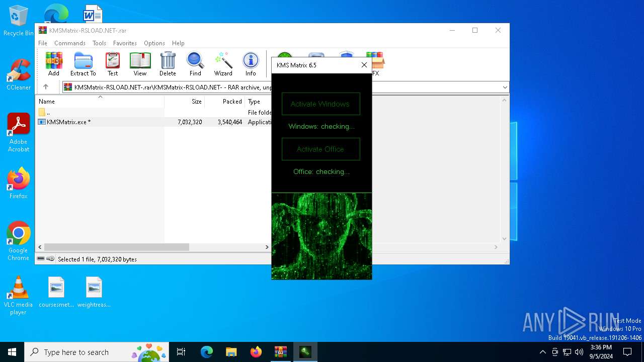
Task: Switch to WinRAR taskbar icon
Action: 280,352
